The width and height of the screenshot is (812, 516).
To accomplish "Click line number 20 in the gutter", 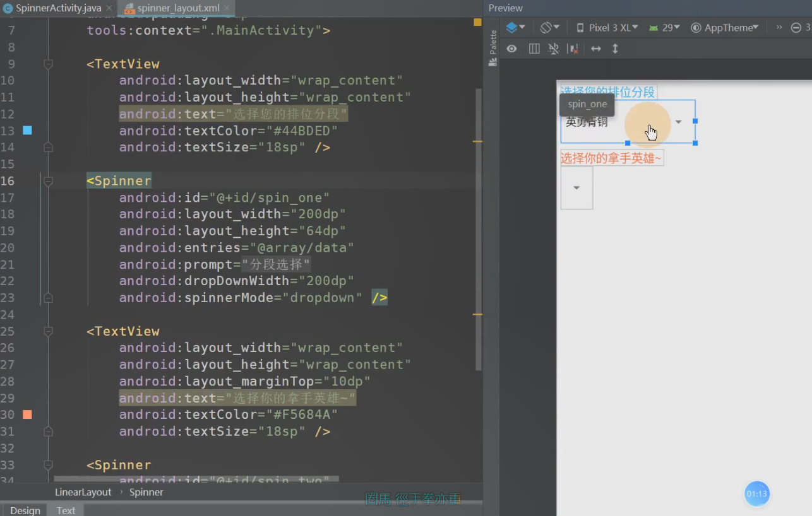I will pyautogui.click(x=8, y=247).
